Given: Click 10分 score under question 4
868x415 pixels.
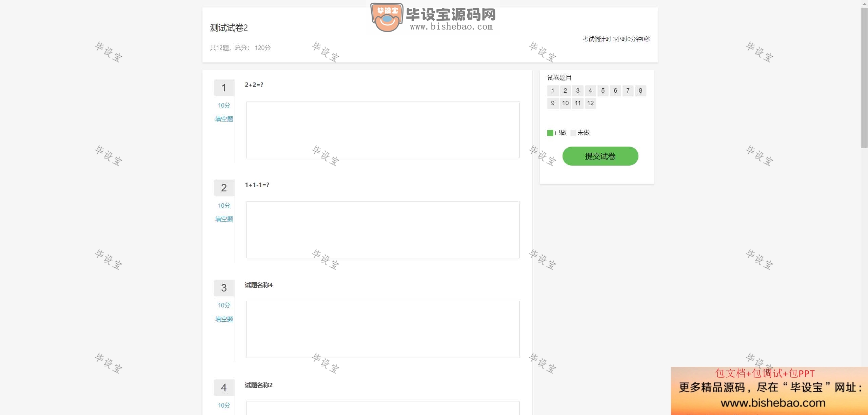Looking at the screenshot, I should pyautogui.click(x=224, y=405).
